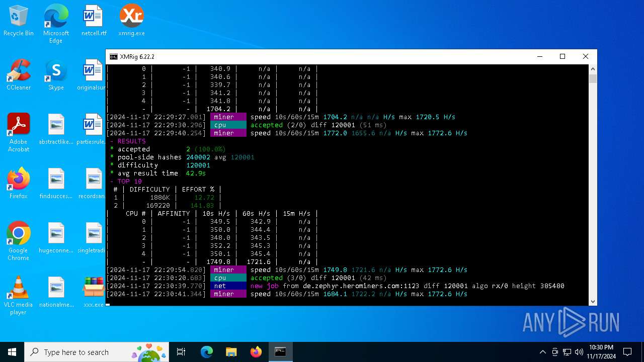
Task: Click the 1886K difficulty value
Action: (x=159, y=198)
